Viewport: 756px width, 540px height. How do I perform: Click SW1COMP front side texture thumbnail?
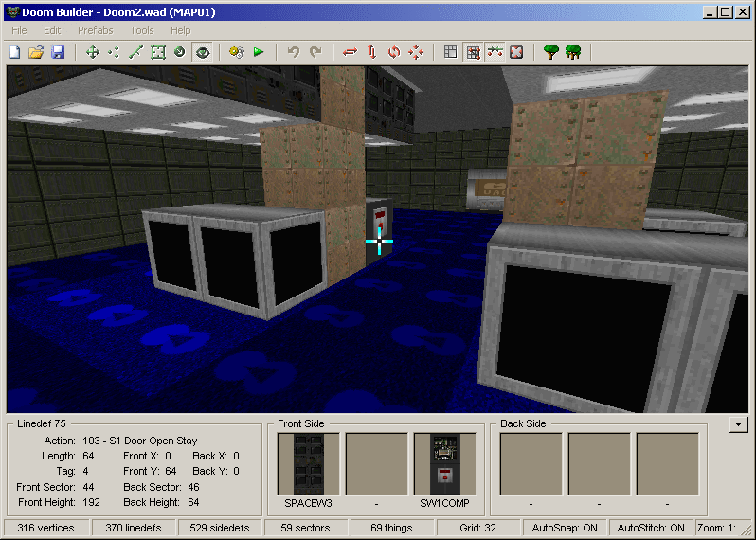click(445, 464)
